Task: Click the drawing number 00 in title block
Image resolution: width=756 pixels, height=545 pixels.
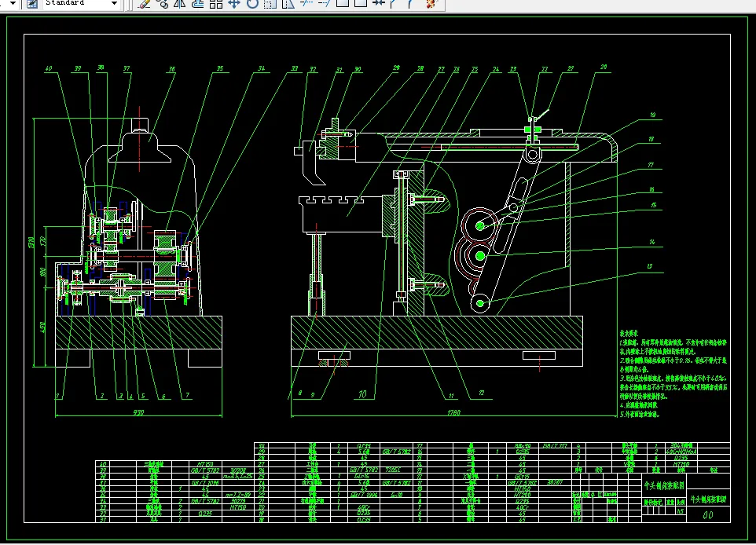Action: pos(706,515)
